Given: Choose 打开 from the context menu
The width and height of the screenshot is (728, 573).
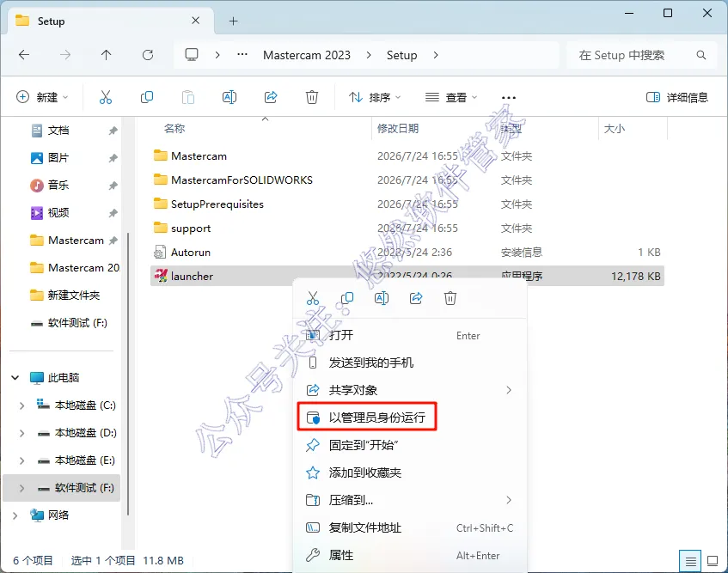Looking at the screenshot, I should point(410,335).
